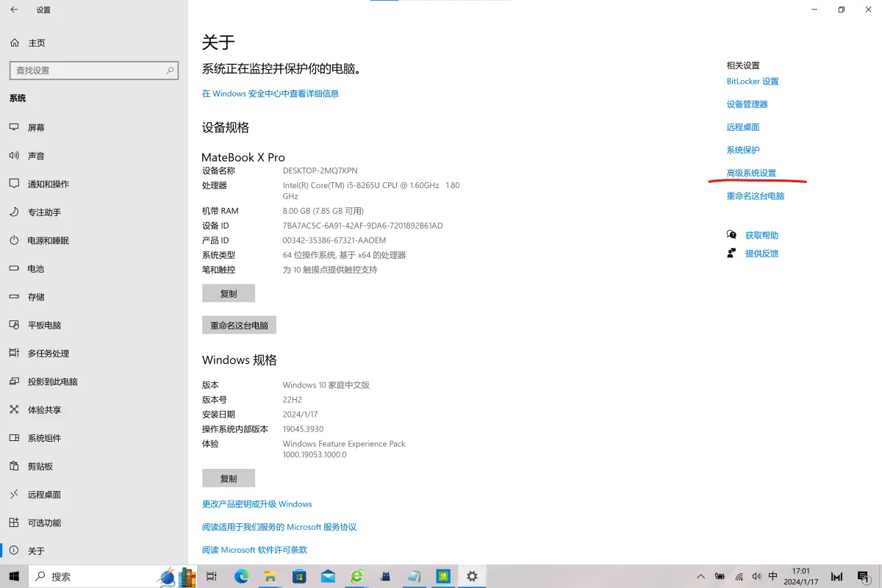Select 投影到此电脑 in the sidebar
Image resolution: width=882 pixels, height=588 pixels.
point(94,381)
